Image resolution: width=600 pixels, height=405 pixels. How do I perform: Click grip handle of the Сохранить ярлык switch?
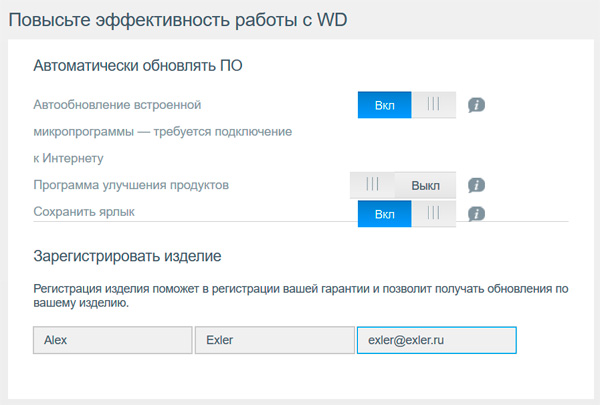tap(433, 213)
